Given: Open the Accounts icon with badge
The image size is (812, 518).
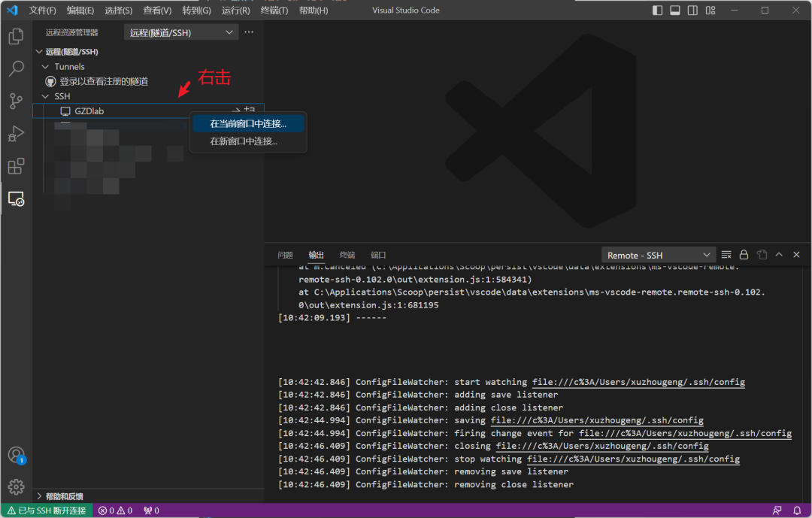Looking at the screenshot, I should tap(17, 456).
